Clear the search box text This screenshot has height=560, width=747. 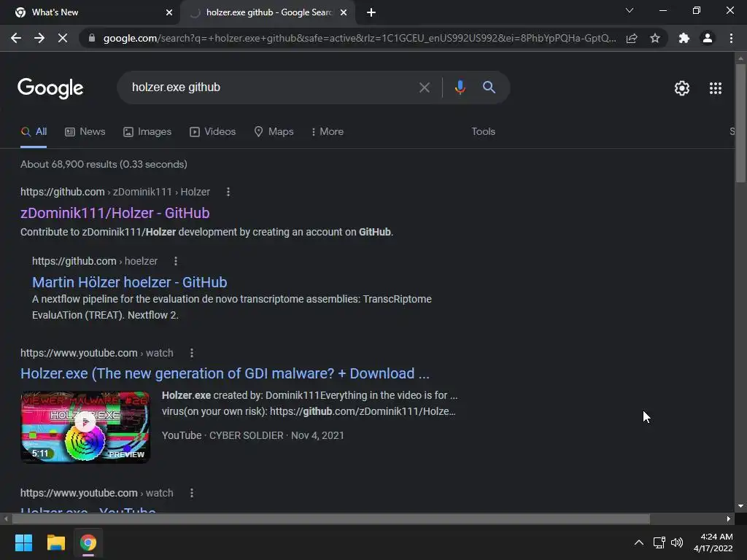click(424, 87)
